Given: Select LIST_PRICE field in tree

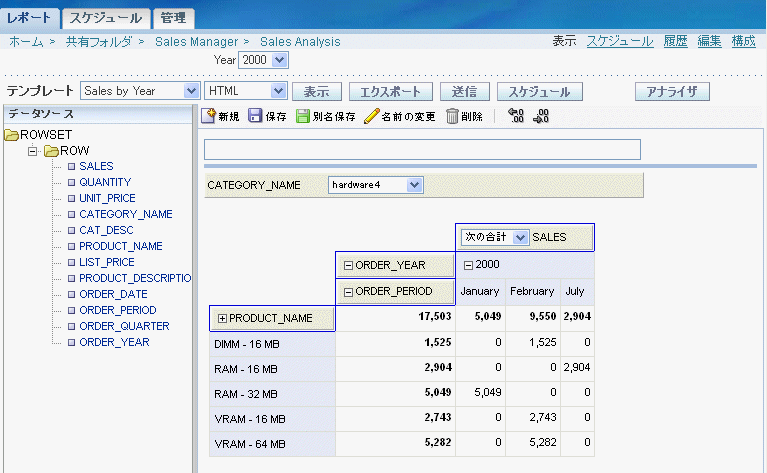Looking at the screenshot, I should [107, 262].
